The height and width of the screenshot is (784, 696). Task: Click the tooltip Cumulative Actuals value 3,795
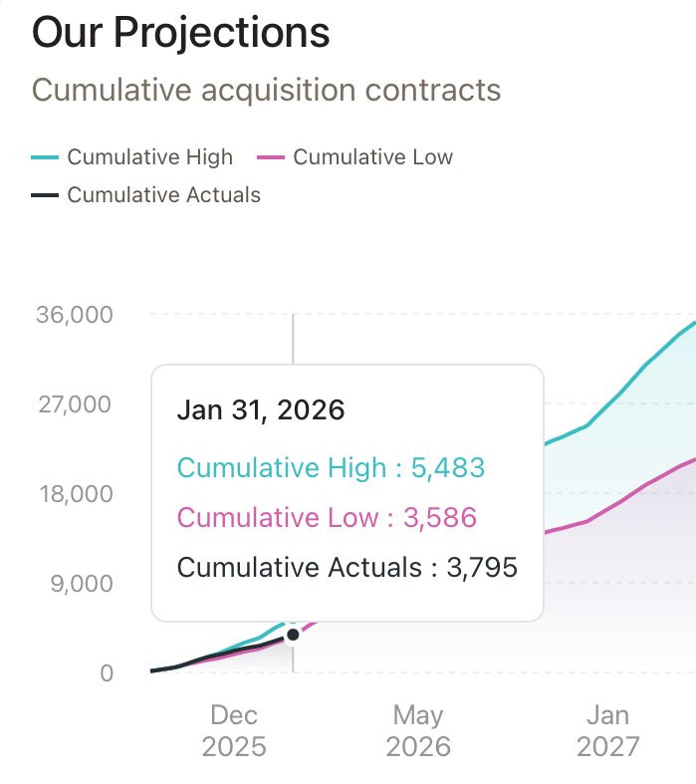481,568
